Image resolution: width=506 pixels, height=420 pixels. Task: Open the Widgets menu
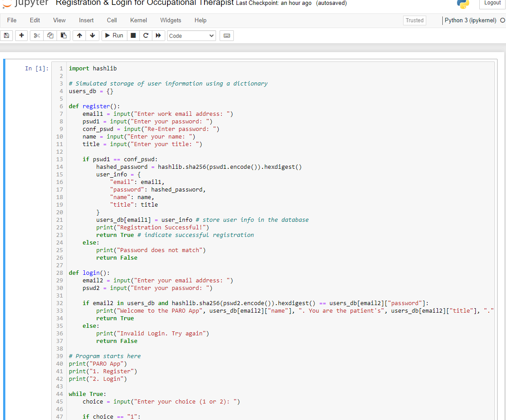171,20
